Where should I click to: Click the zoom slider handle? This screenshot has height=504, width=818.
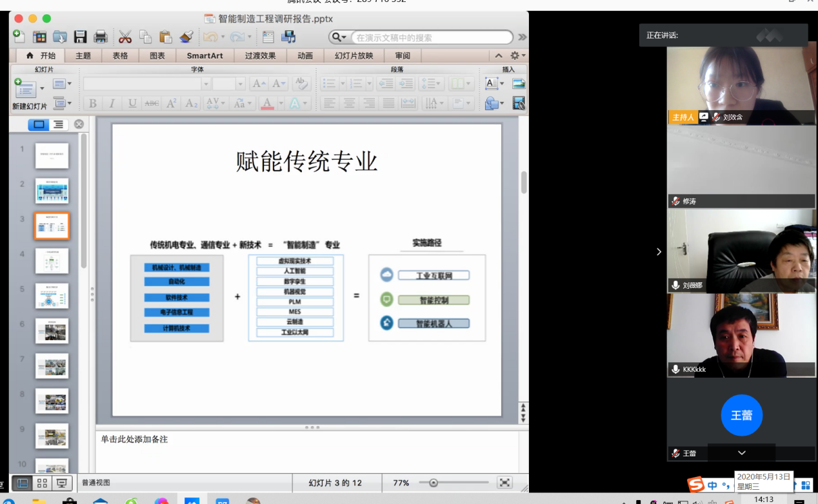click(434, 483)
